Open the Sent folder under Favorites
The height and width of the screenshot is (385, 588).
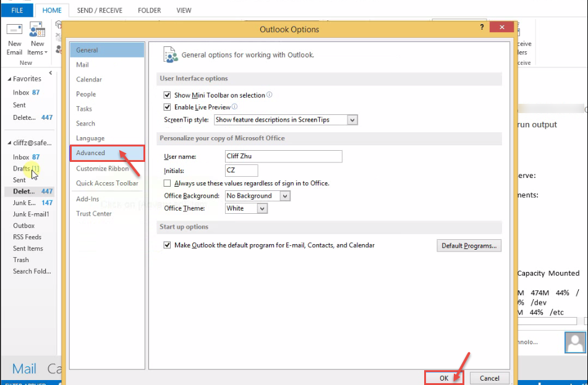(x=19, y=105)
